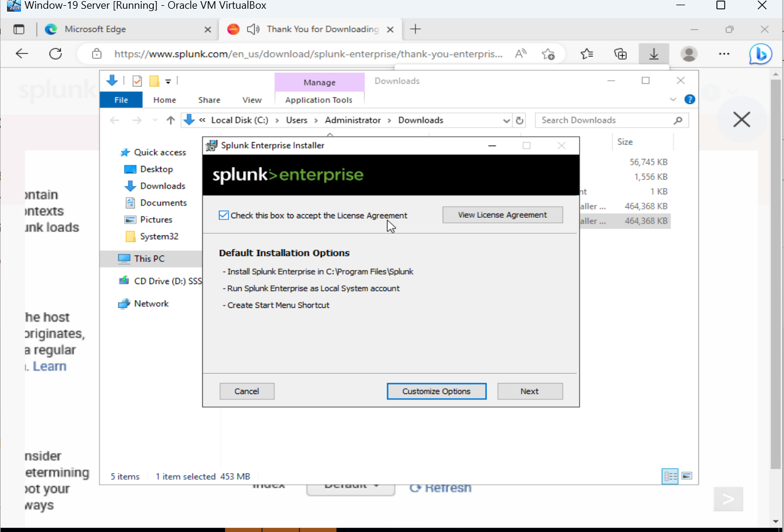Switch to Details view icon in status bar
Screen dimensions: 784x532
point(670,476)
